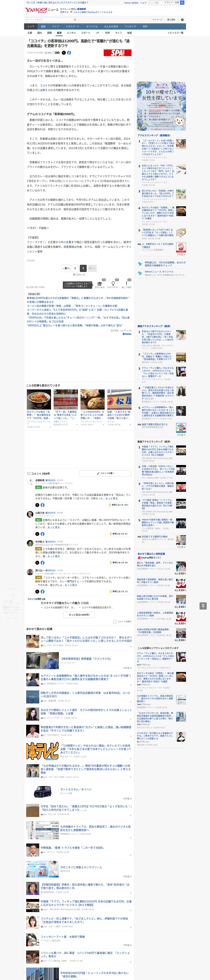Click the ウェブ検索 input box in the header
This screenshot has width=210, height=980.
(x=156, y=3)
